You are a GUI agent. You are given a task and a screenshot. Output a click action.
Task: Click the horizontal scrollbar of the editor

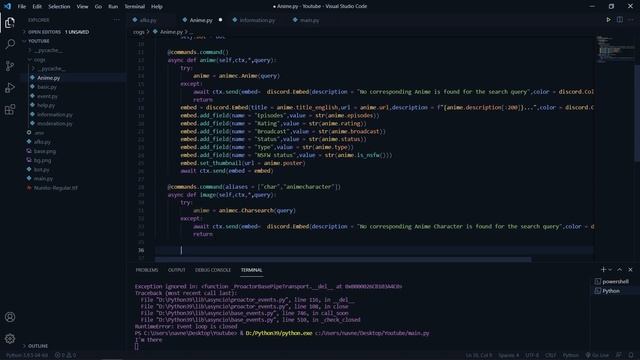pyautogui.click(x=343, y=260)
